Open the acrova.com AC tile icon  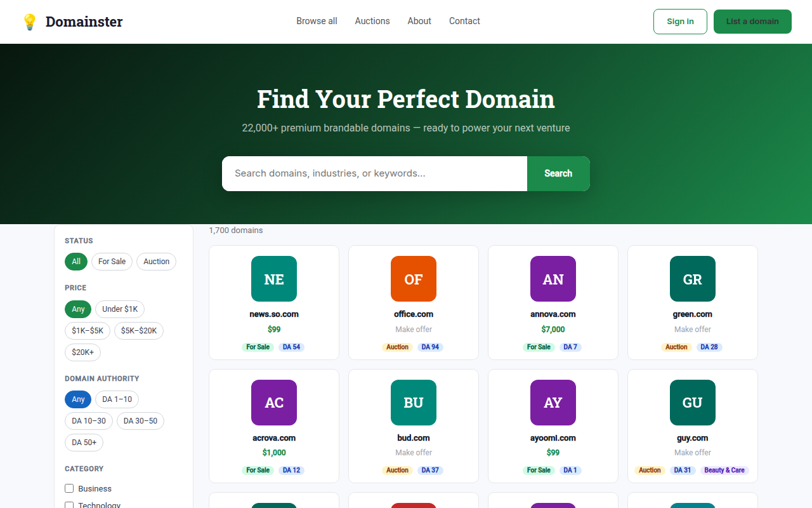274,403
